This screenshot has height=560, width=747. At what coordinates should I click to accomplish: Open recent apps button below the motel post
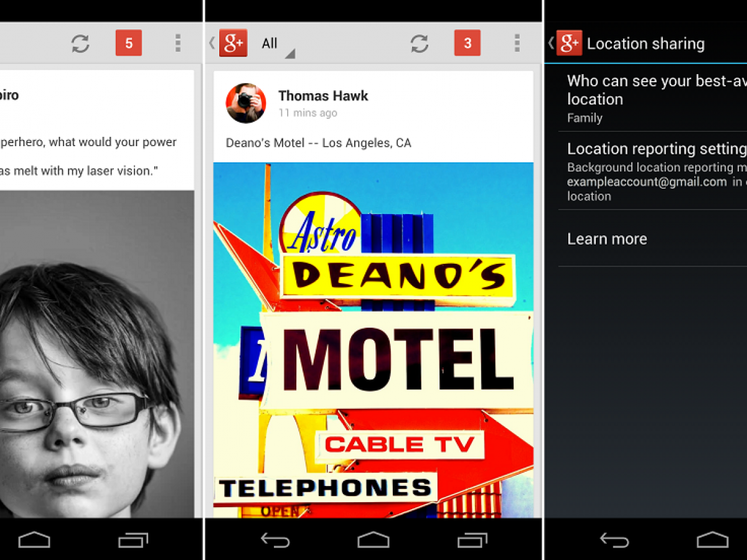point(472,540)
